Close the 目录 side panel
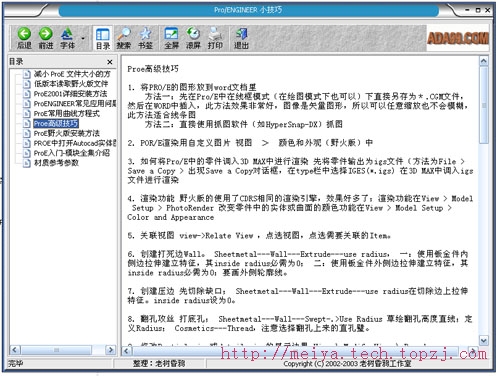Screen dimensions: 500x376 pyautogui.click(x=110, y=62)
